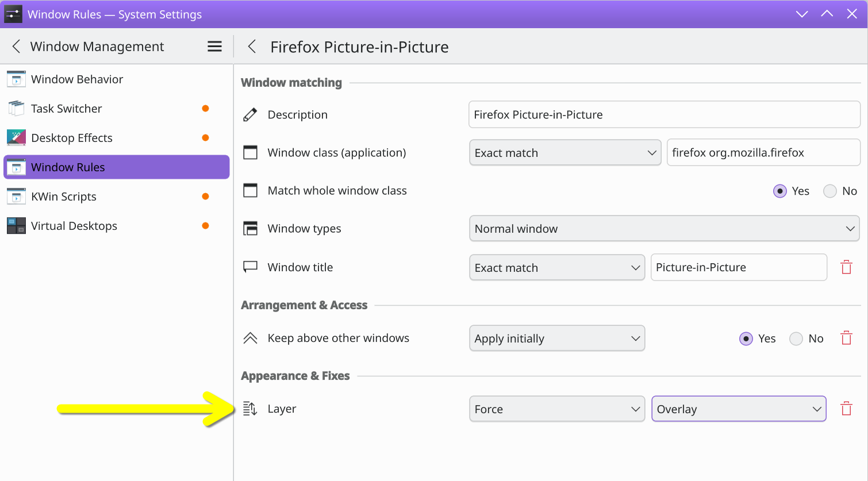Open Virtual Desktops settings page
Viewport: 868px width, 481px height.
coord(117,226)
